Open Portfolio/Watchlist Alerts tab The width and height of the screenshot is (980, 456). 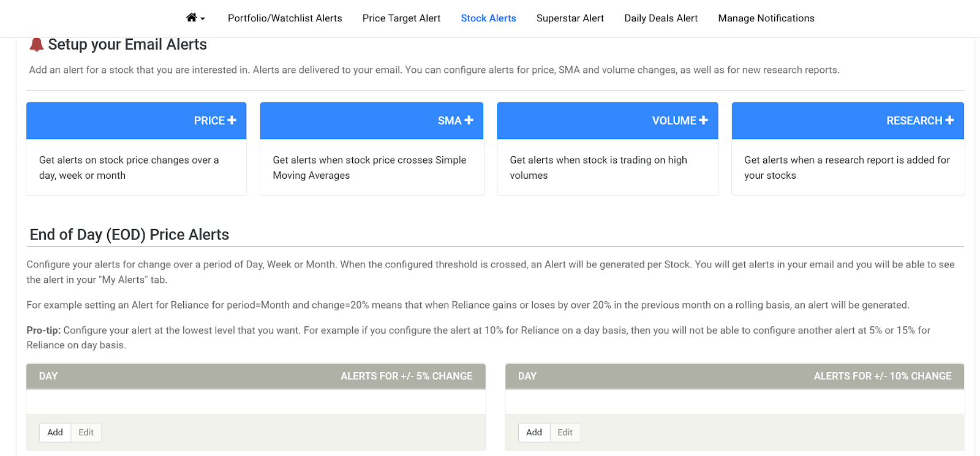(285, 18)
